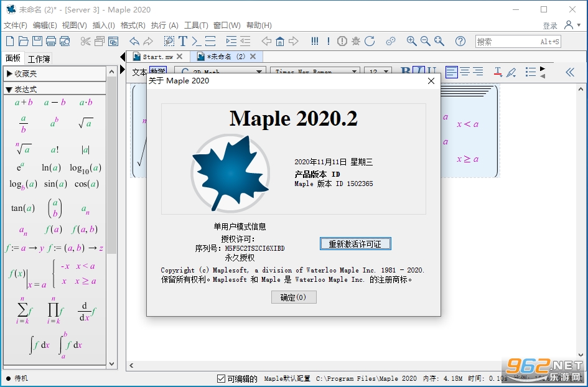Toggle left text alignment
This screenshot has width=588, height=387.
pos(452,72)
